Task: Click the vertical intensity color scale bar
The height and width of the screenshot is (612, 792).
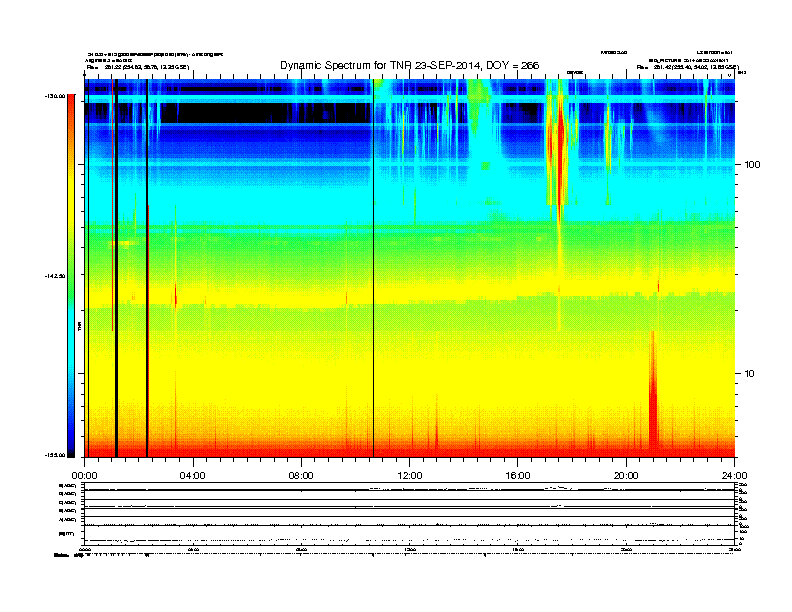Action: coord(71,276)
